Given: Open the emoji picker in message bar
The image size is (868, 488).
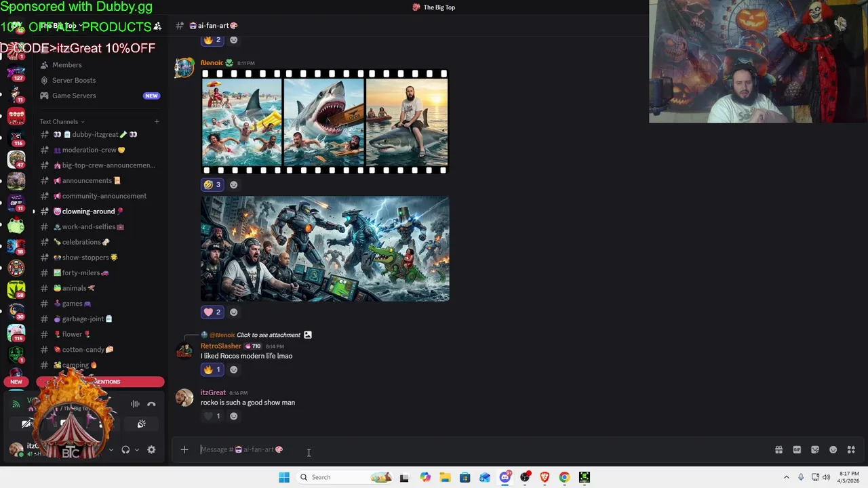Looking at the screenshot, I should [x=833, y=449].
